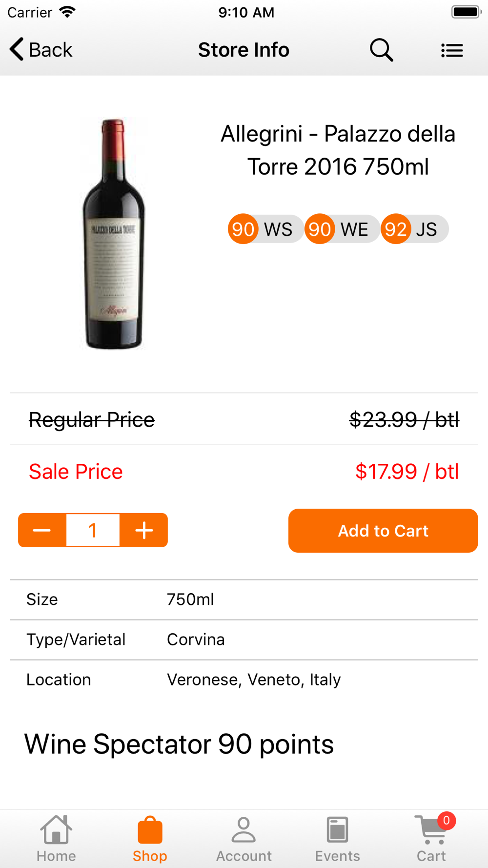Select the Sale Price row
This screenshot has height=868, width=488.
click(x=244, y=472)
